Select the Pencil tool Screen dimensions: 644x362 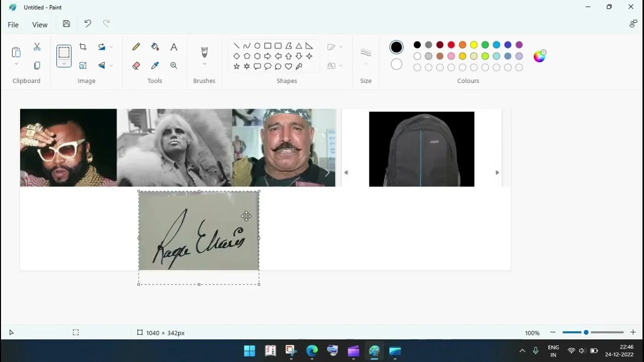click(x=136, y=47)
